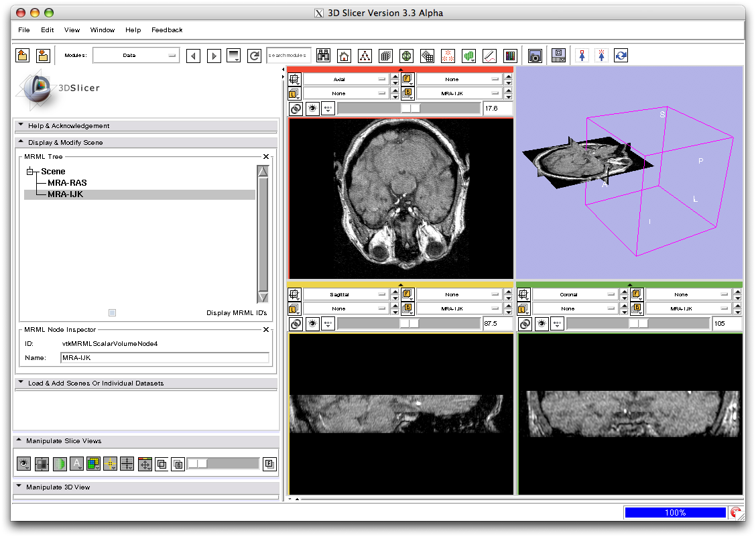Open the Modules dropdown showing Data
This screenshot has height=537, width=756.
[136, 56]
